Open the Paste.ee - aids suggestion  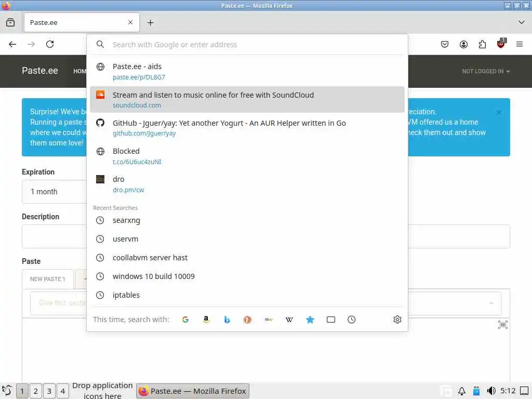(247, 72)
